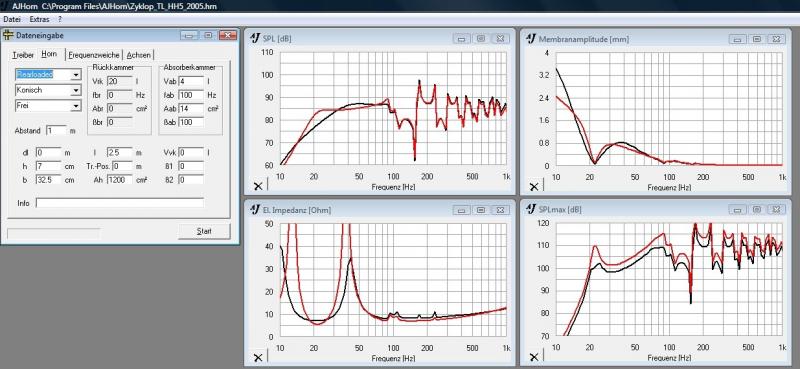Open the Frei dropdown list
Viewport: 800px width, 369px height.
coord(76,106)
